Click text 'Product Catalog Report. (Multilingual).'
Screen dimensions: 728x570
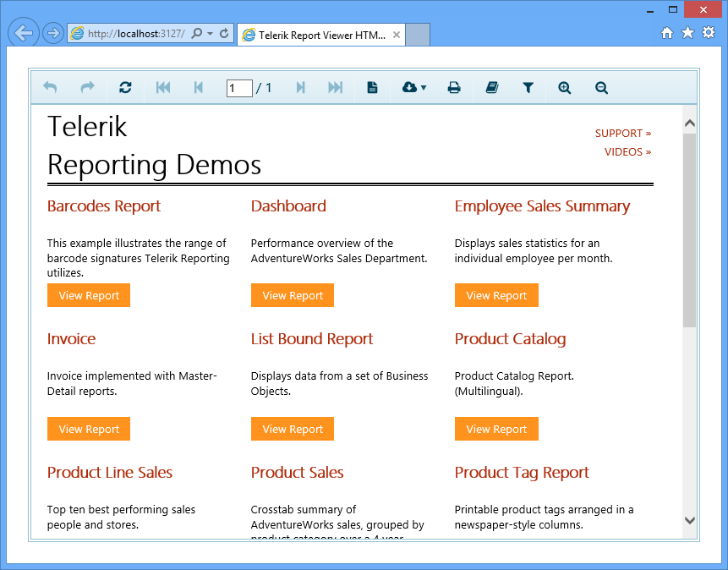pos(514,383)
